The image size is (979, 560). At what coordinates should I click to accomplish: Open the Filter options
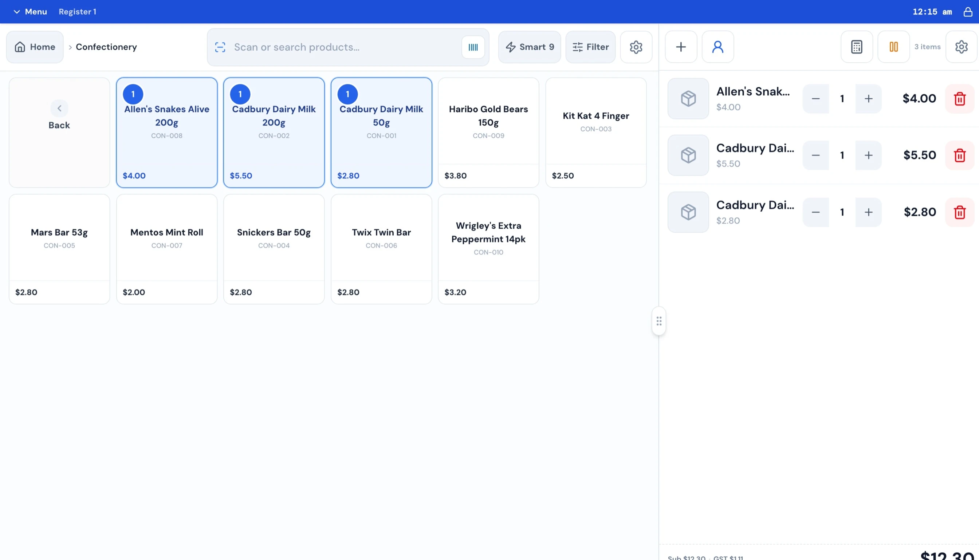pyautogui.click(x=590, y=47)
